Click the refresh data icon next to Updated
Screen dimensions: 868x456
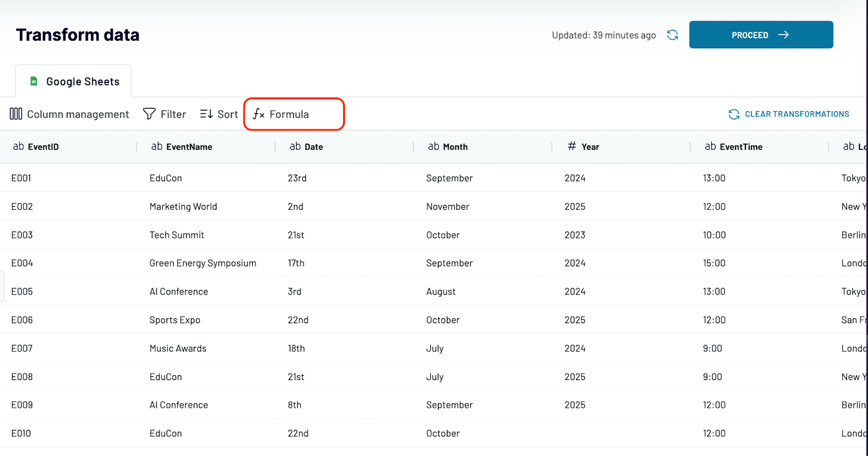point(673,35)
